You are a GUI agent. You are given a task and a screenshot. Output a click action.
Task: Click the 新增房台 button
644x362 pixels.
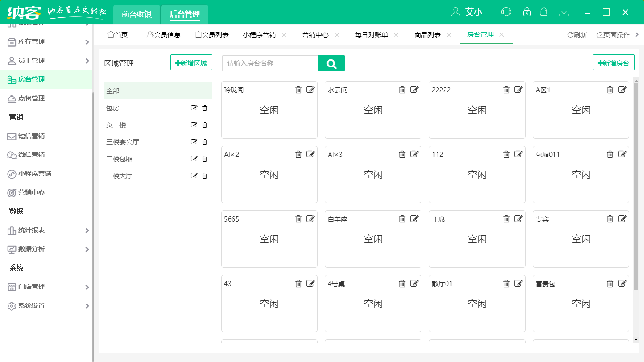click(x=613, y=62)
